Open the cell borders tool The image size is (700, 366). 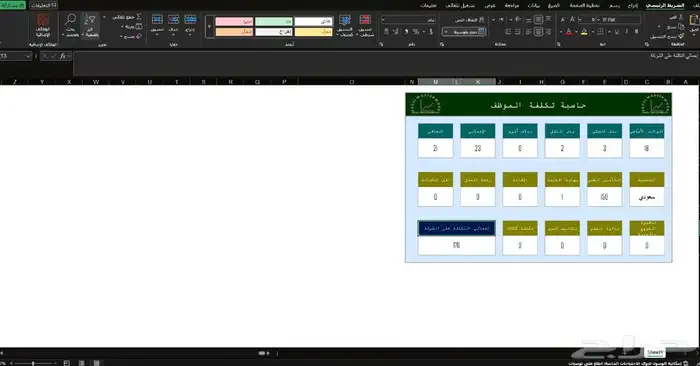(600, 32)
